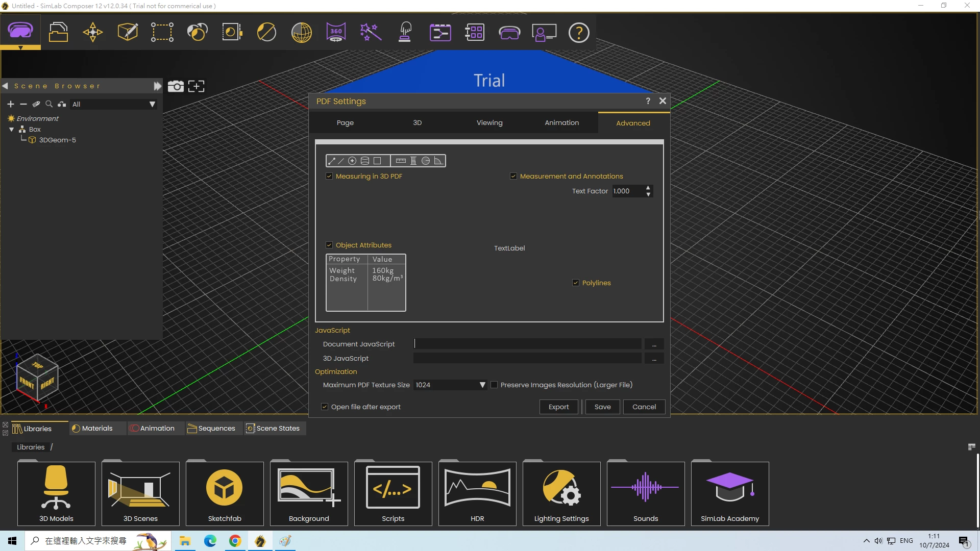980x551 pixels.
Task: Uncheck Measuring in 3D PDF
Action: pyautogui.click(x=329, y=176)
